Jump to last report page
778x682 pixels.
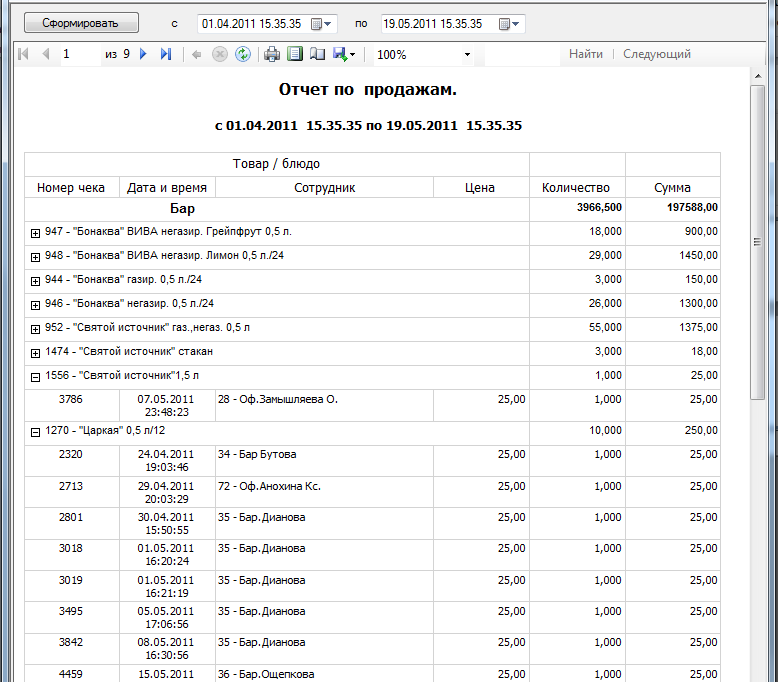[x=166, y=54]
